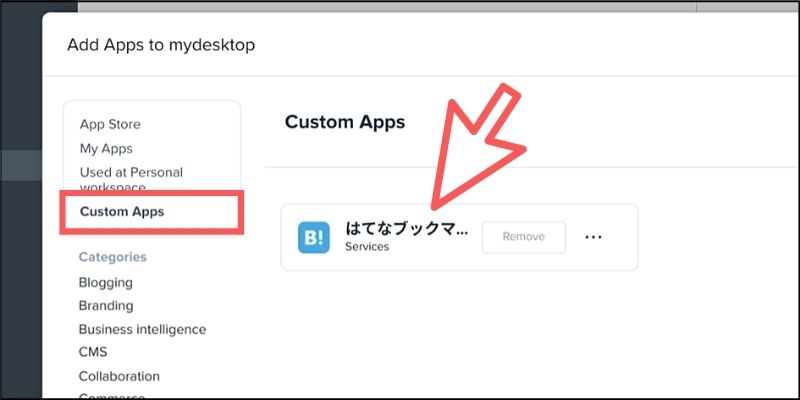The height and width of the screenshot is (400, 800).
Task: Click the Categories label in sidebar
Action: (x=113, y=257)
